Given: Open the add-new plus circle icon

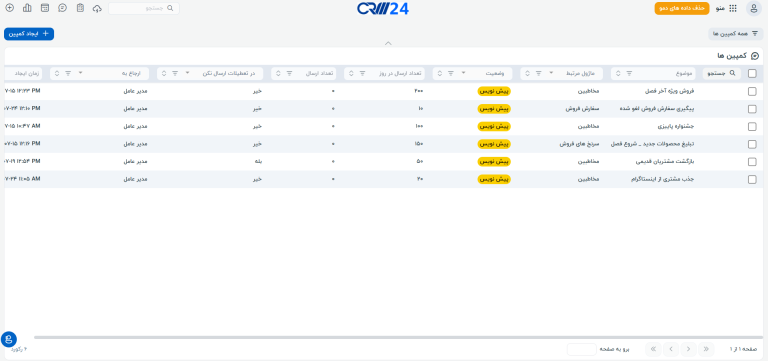Looking at the screenshot, I should pyautogui.click(x=9, y=8).
